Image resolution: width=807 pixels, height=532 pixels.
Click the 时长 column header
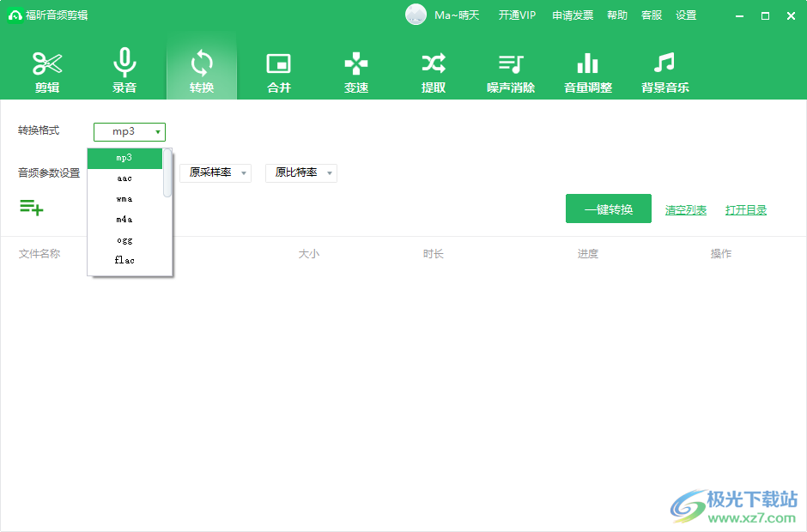click(x=434, y=254)
